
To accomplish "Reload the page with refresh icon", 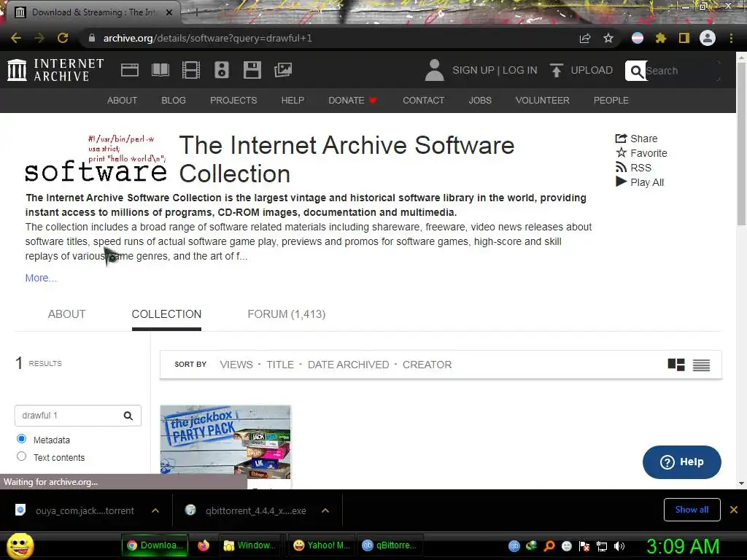I will 63,38.
